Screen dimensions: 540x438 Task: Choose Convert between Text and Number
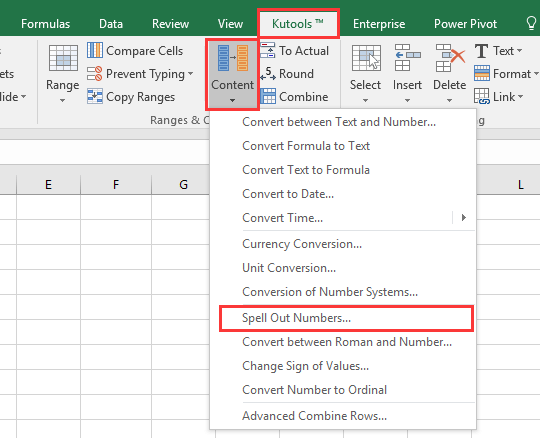pos(343,122)
